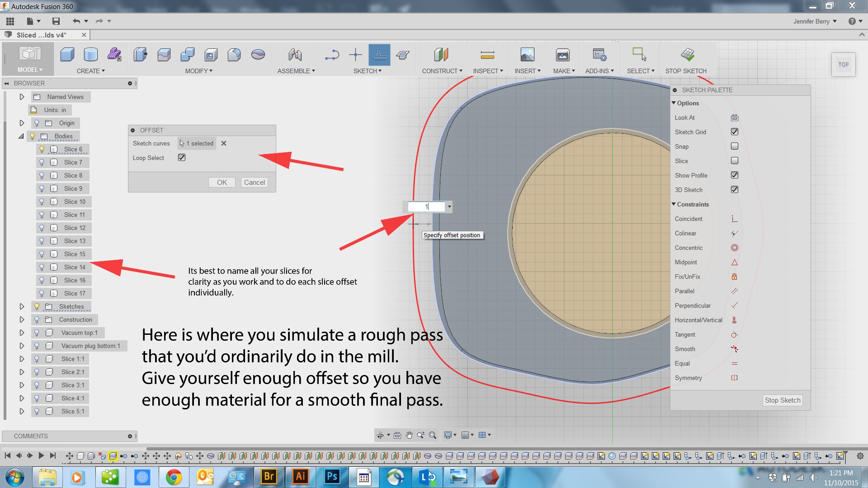
Task: Collapse the Constraints section in Sketch Palette
Action: click(x=674, y=204)
